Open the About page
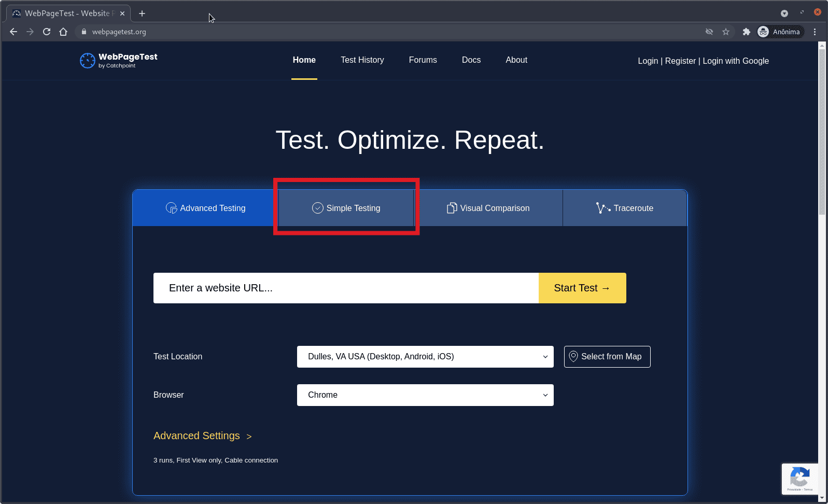This screenshot has height=504, width=828. [x=516, y=60]
